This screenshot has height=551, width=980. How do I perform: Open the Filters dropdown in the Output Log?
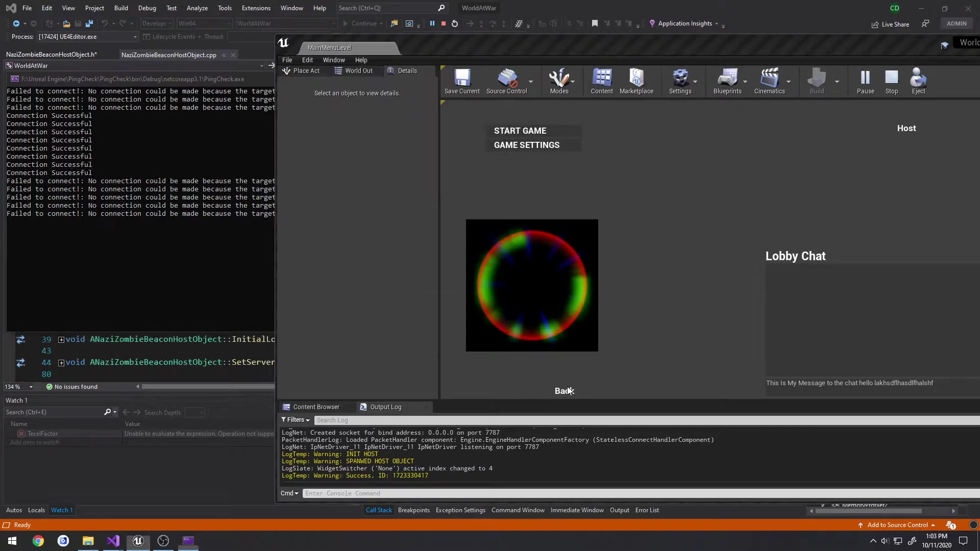296,420
